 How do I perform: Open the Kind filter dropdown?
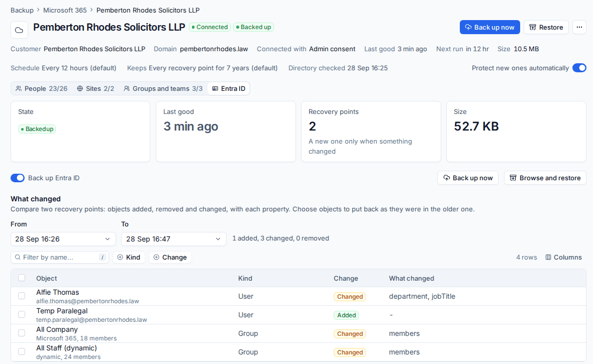tap(129, 258)
